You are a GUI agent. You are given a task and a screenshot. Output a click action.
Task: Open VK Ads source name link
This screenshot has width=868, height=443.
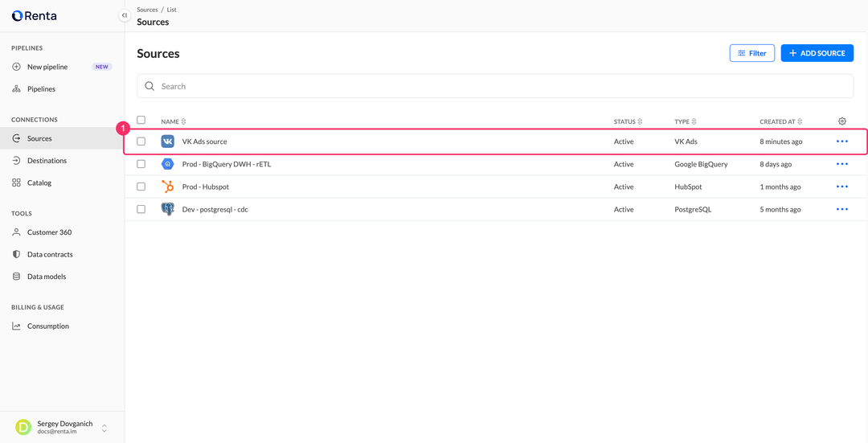pos(204,142)
